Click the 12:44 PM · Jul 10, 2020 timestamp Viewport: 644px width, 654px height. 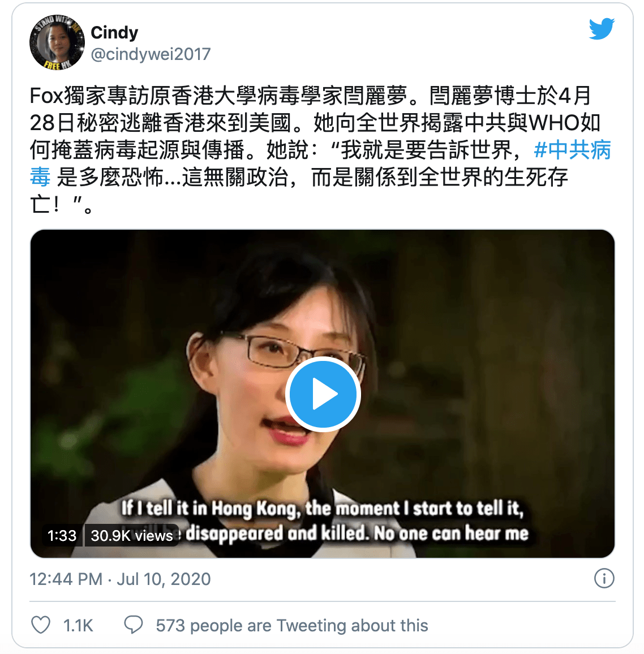coord(120,579)
